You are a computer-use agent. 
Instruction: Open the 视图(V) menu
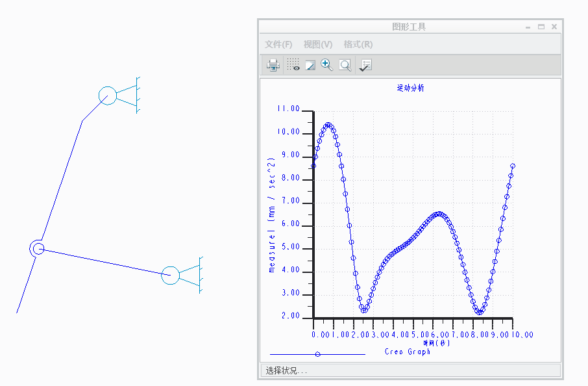317,44
